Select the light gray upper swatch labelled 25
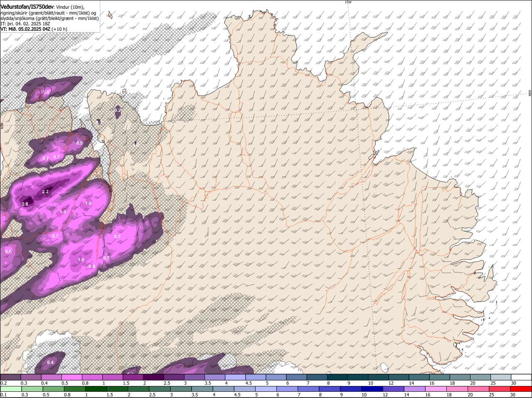Image resolution: width=532 pixels, height=398 pixels. (x=500, y=377)
